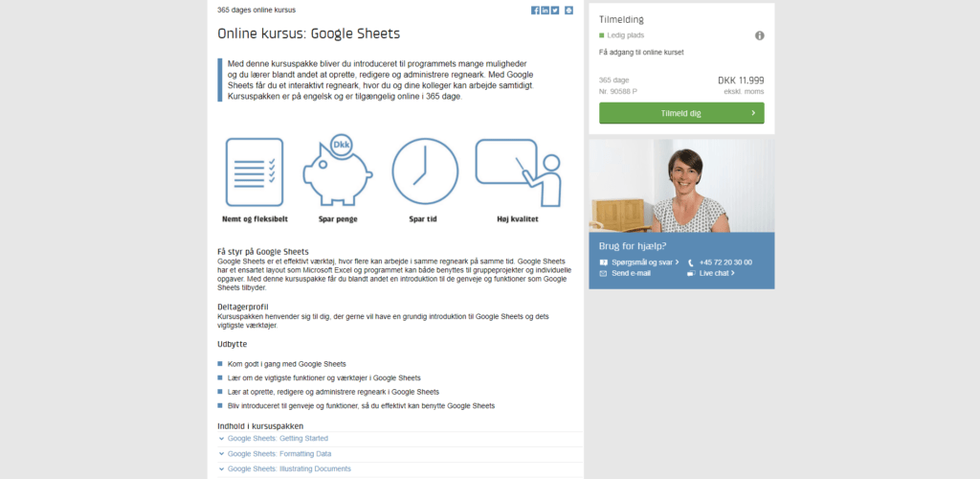Open the Spørgsmål og svar link

(x=645, y=262)
